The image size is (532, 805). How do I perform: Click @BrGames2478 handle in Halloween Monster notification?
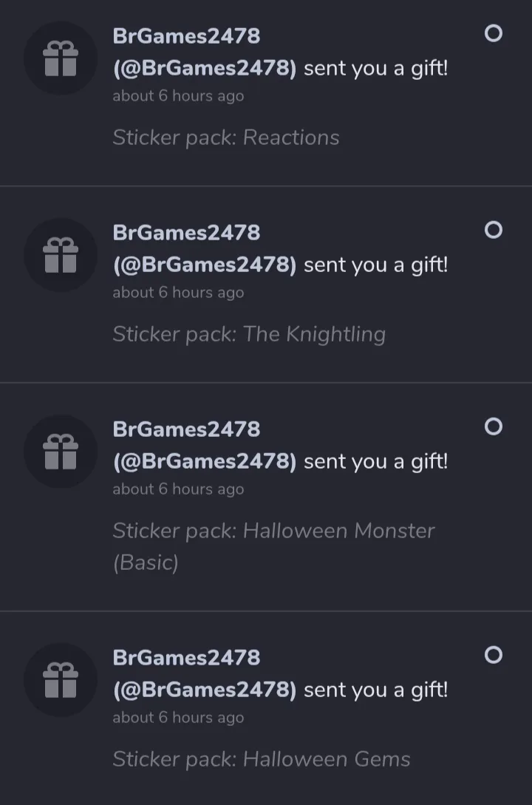[x=205, y=462]
